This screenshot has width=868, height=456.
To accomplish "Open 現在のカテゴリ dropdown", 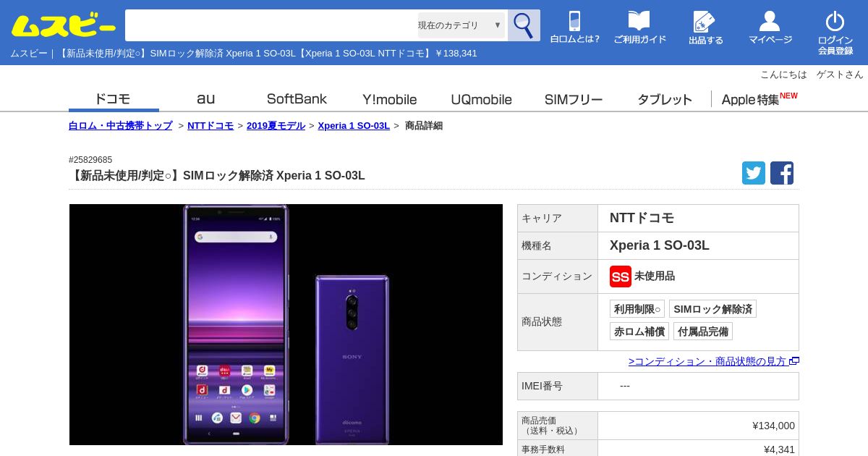I will pos(461,25).
